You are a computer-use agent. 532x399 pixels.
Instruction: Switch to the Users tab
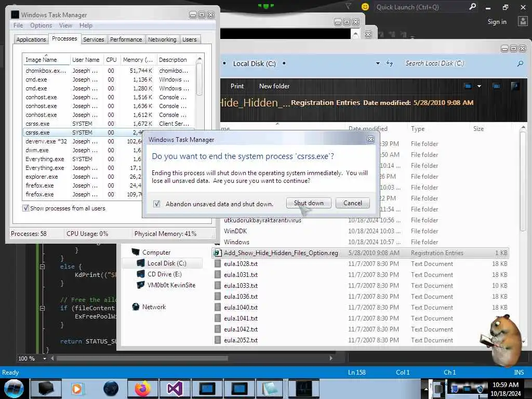tap(189, 39)
